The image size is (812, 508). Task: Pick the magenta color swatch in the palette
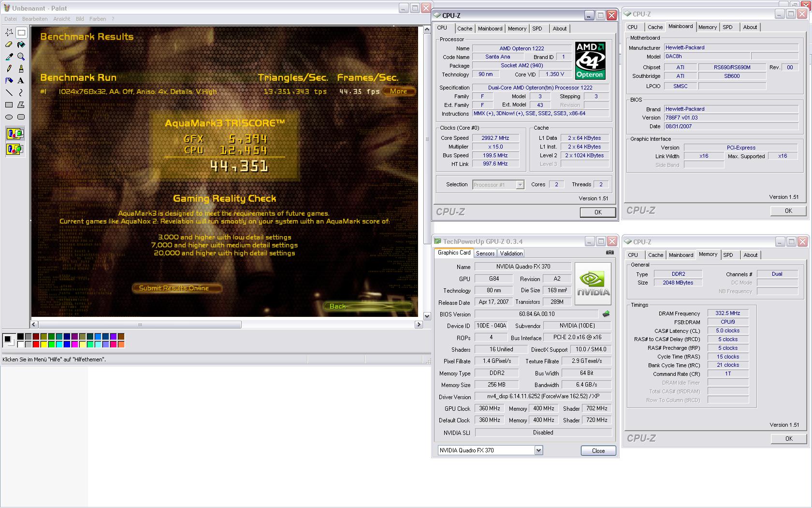[75, 344]
